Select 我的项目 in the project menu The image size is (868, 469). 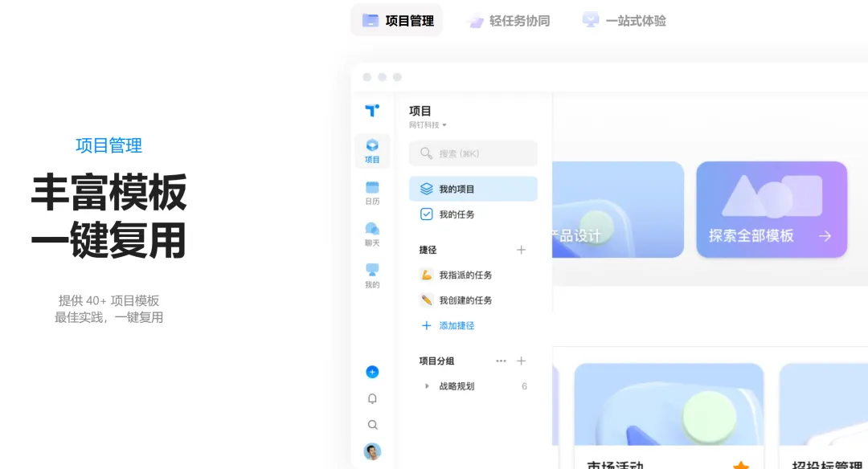pos(473,189)
